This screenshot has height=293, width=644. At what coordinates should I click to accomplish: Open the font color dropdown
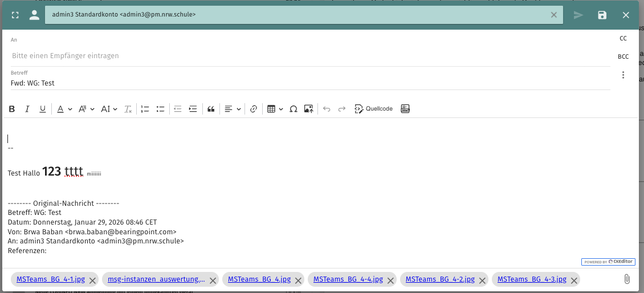pos(64,109)
